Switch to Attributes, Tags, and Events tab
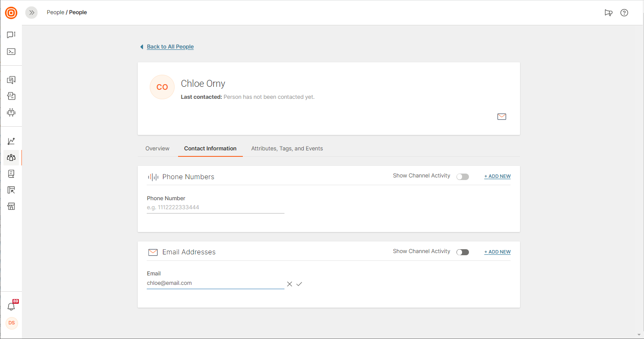This screenshot has width=644, height=339. (287, 149)
